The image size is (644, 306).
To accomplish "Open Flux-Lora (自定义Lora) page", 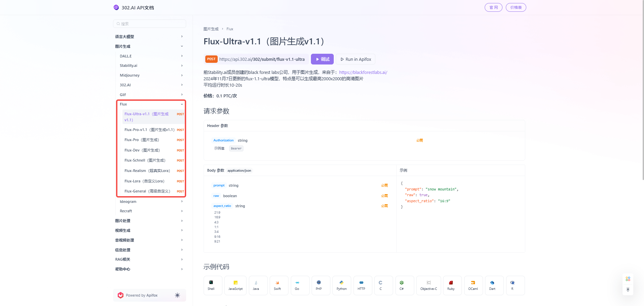I will [154, 181].
